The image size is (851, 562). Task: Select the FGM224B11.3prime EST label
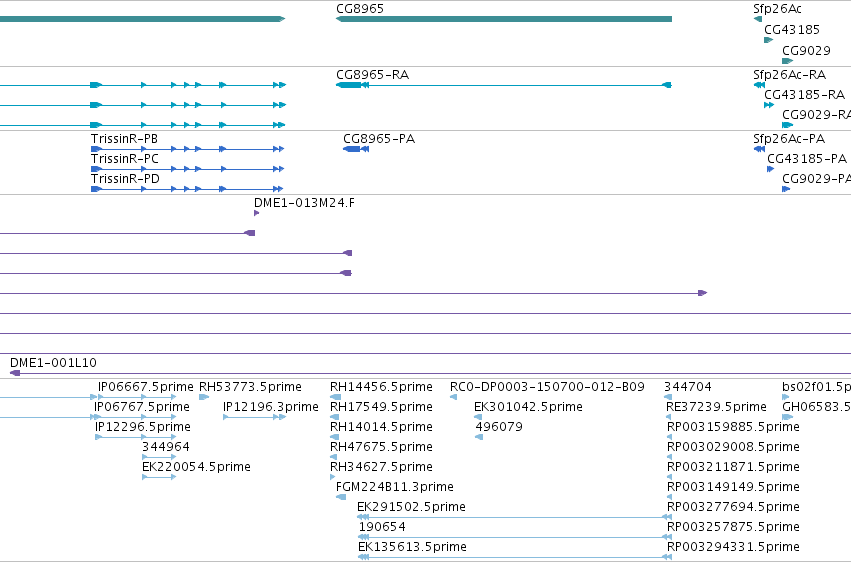395,487
